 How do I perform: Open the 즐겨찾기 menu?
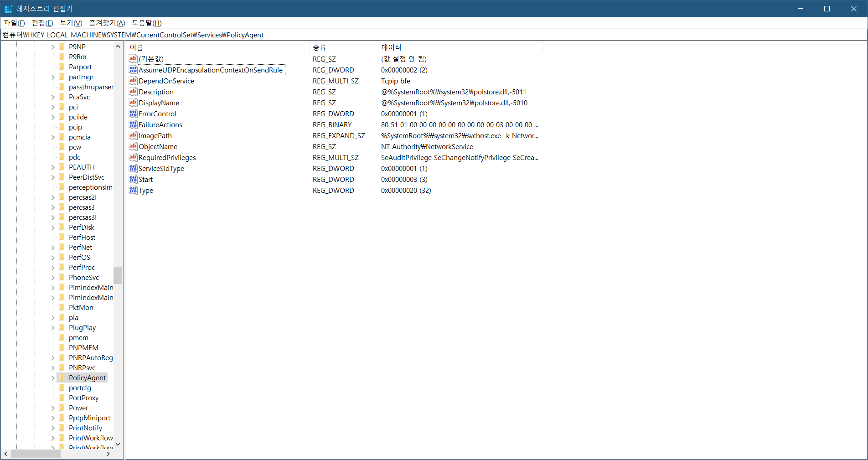[107, 23]
